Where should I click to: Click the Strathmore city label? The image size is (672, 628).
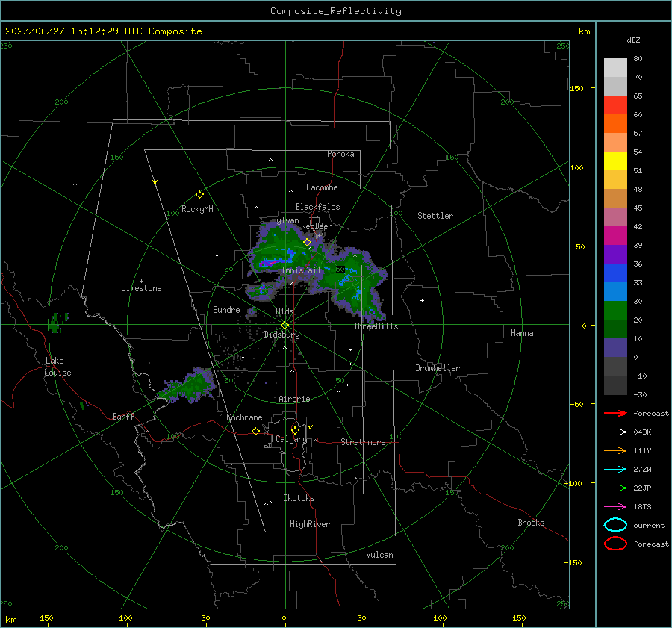[x=363, y=442]
